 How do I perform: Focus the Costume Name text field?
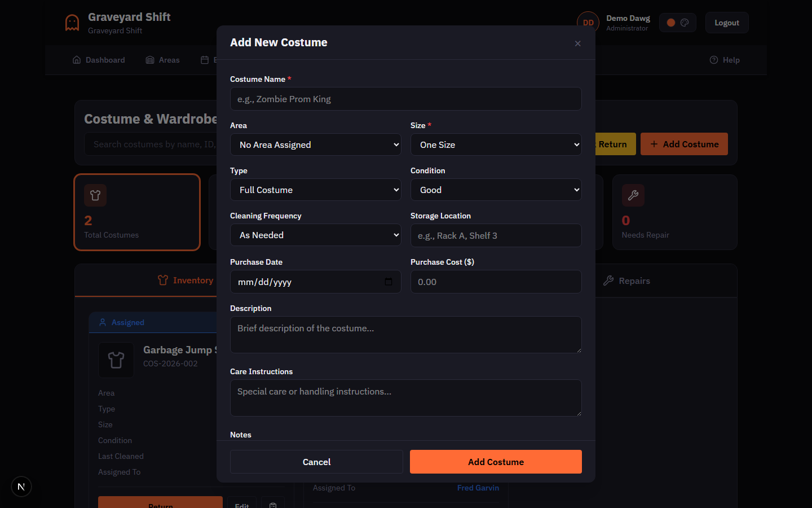(x=405, y=99)
